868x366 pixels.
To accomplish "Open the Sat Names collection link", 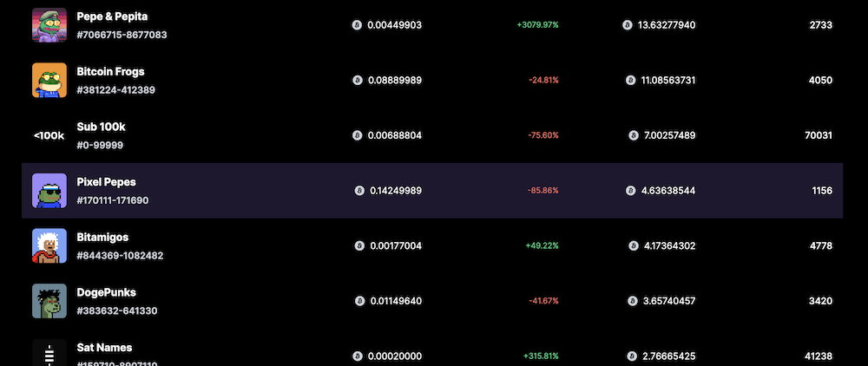I will point(104,348).
